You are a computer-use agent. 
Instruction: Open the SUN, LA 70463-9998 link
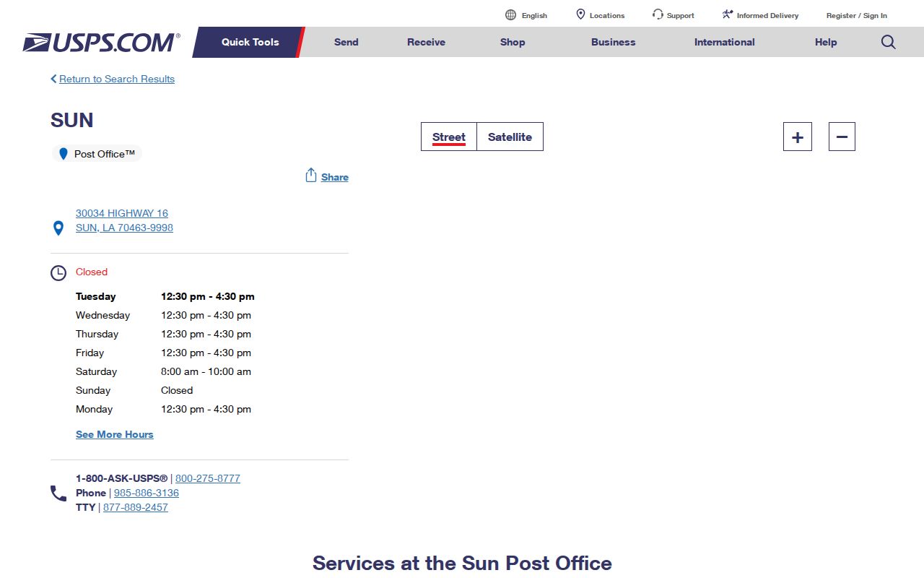coord(124,228)
